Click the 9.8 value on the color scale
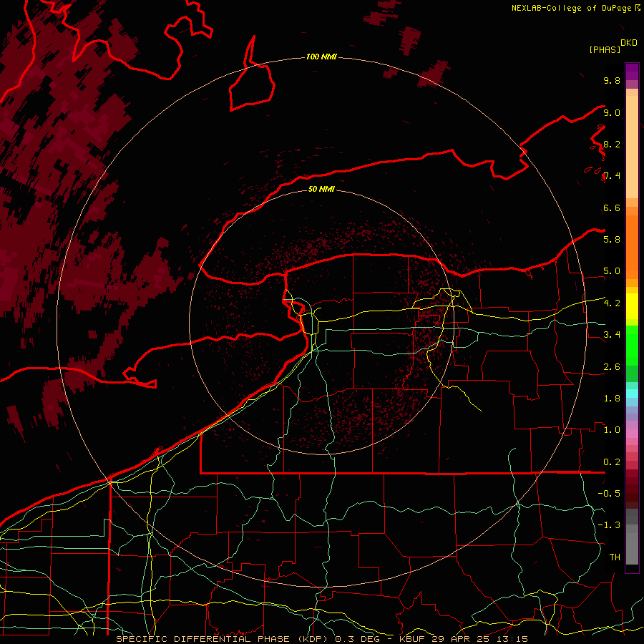 (x=612, y=80)
